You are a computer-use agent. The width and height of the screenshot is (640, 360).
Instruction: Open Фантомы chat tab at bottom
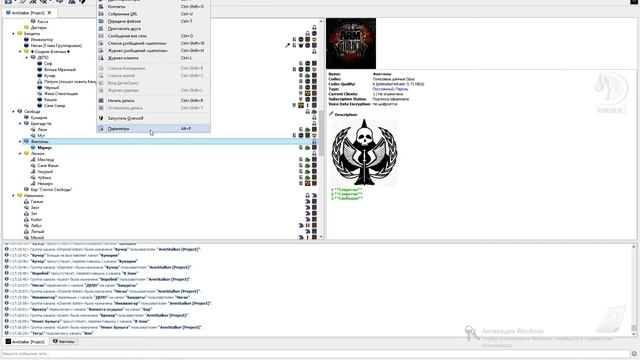64,341
